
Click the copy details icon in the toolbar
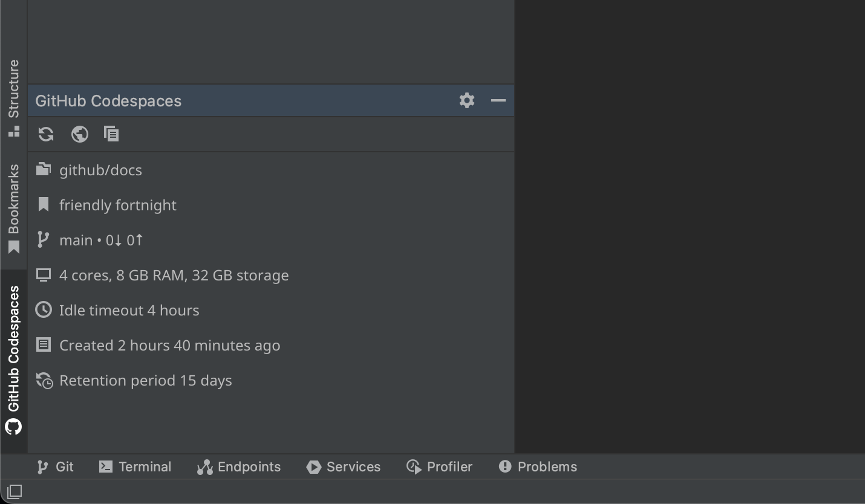111,134
